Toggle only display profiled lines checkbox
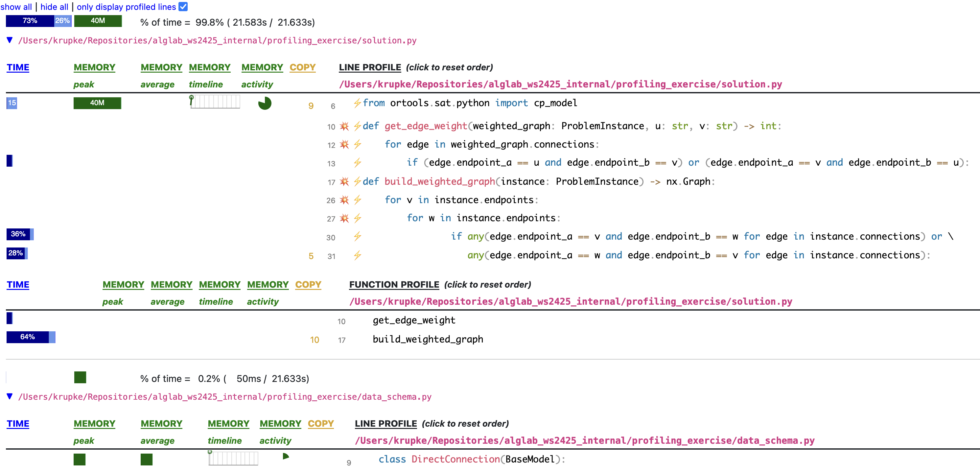The height and width of the screenshot is (472, 980). click(x=183, y=7)
